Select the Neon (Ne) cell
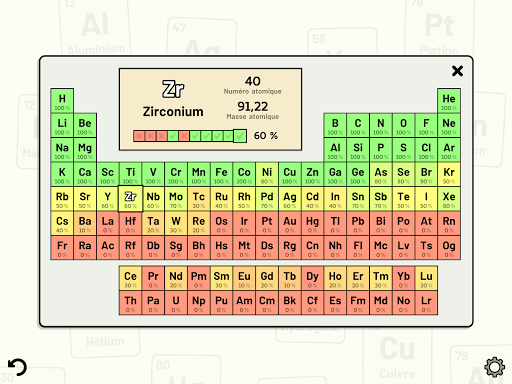The width and height of the screenshot is (512, 384). 449,125
